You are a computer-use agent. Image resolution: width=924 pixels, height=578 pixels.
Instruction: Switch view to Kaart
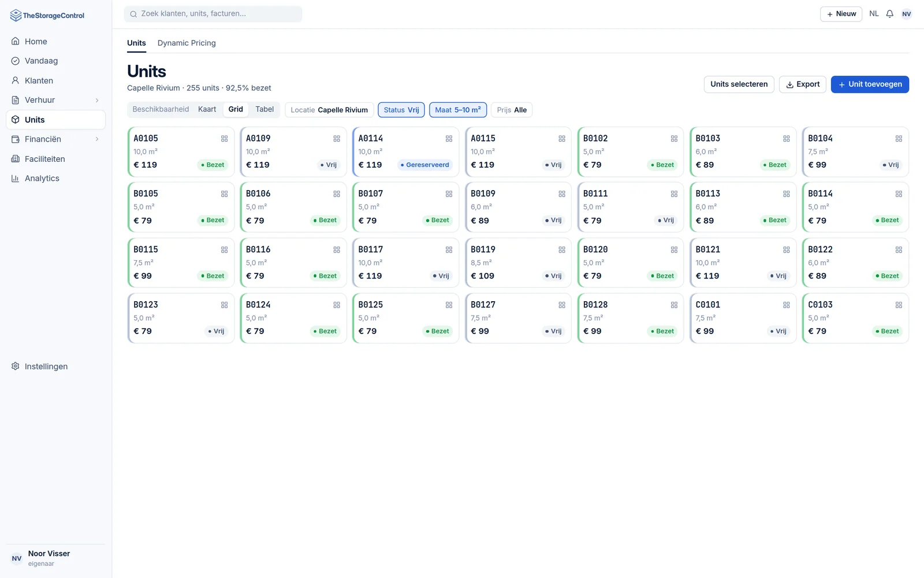(x=207, y=109)
